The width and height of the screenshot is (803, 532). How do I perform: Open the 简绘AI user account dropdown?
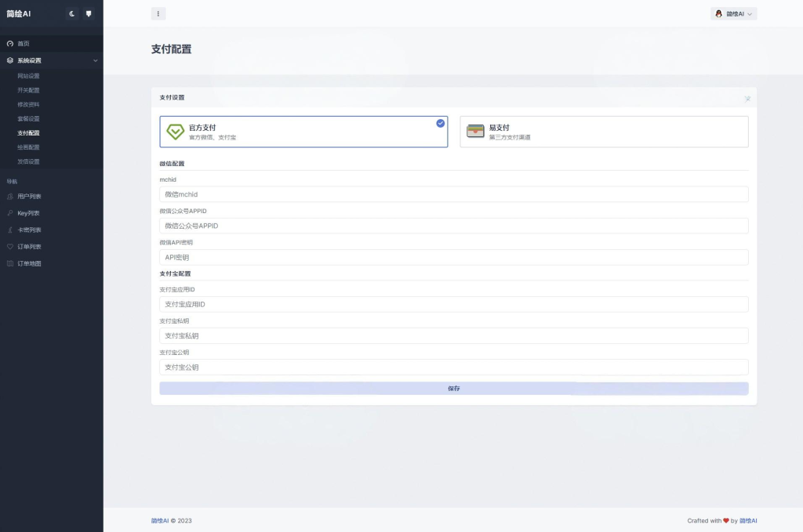pyautogui.click(x=733, y=13)
